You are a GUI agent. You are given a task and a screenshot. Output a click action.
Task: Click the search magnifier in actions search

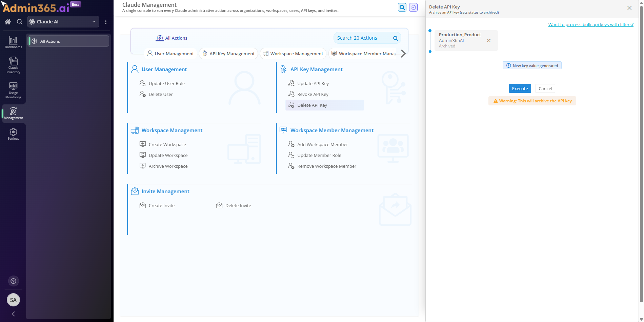pyautogui.click(x=395, y=38)
